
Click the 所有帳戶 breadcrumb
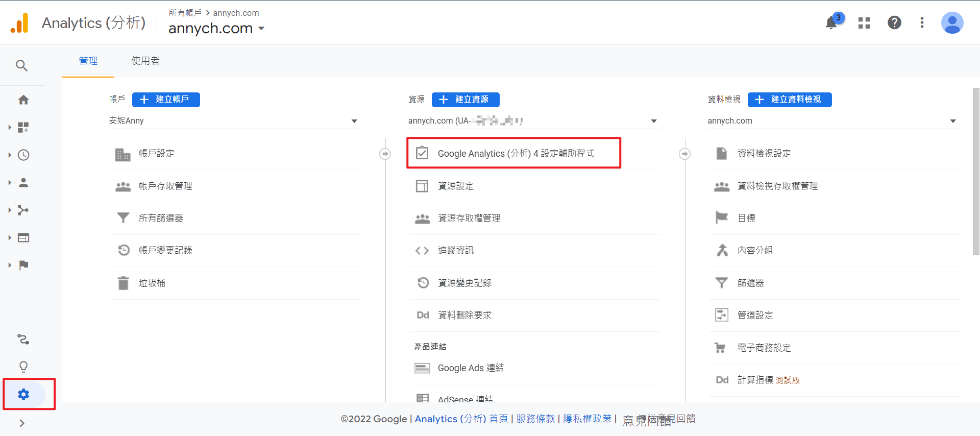[x=185, y=13]
